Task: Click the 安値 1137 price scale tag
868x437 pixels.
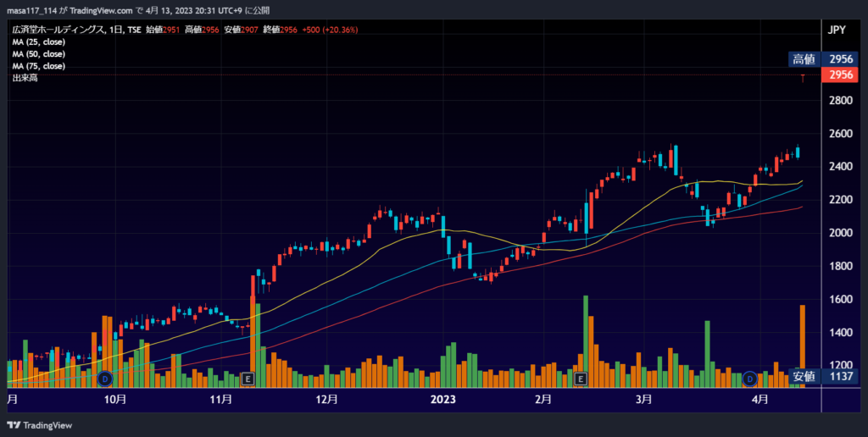Action: 821,377
